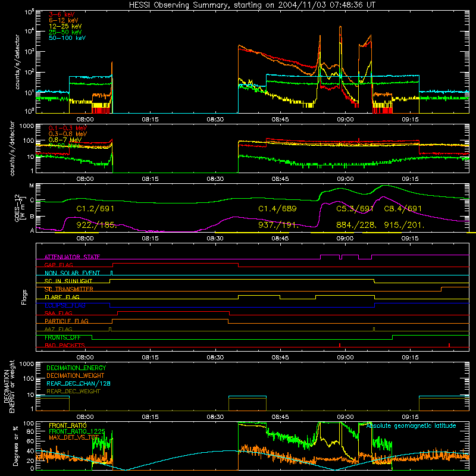Click the 'ATTENUATOR_STATE' flag label
The image size is (476, 476).
coord(72,257)
